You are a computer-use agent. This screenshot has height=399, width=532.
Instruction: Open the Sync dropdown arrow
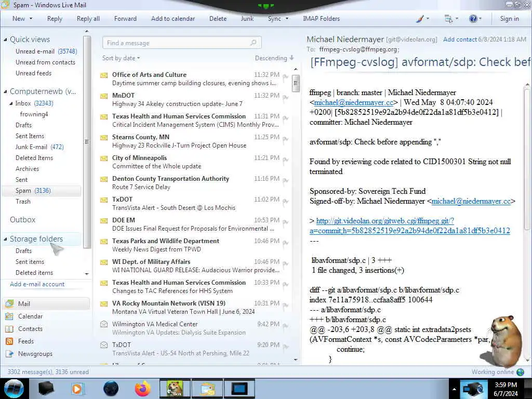pyautogui.click(x=287, y=19)
